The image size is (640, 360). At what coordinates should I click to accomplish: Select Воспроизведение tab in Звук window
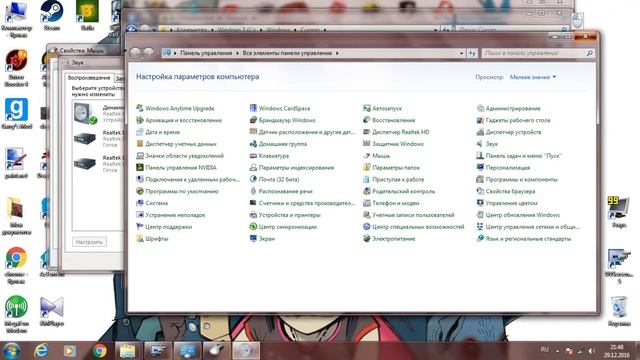[89, 78]
